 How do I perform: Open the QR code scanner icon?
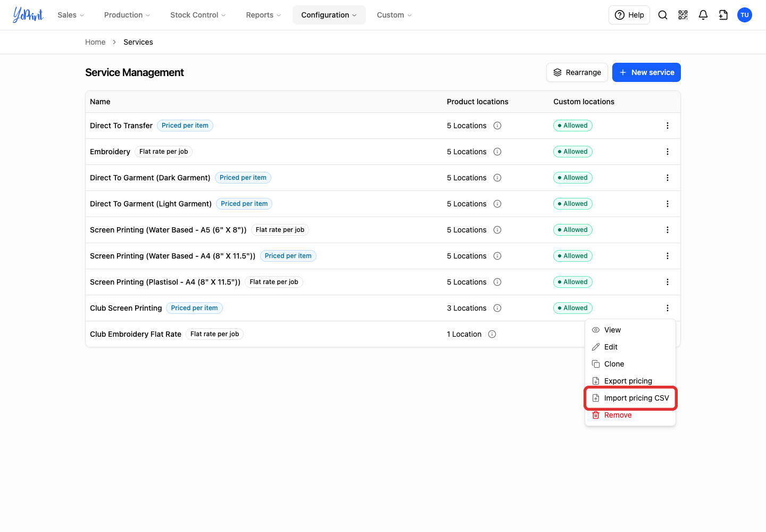pos(683,15)
